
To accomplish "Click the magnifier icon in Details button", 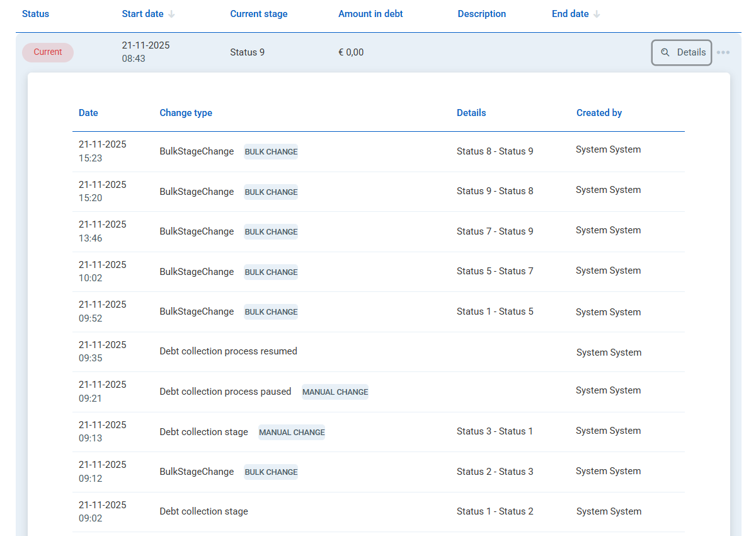I will click(665, 53).
